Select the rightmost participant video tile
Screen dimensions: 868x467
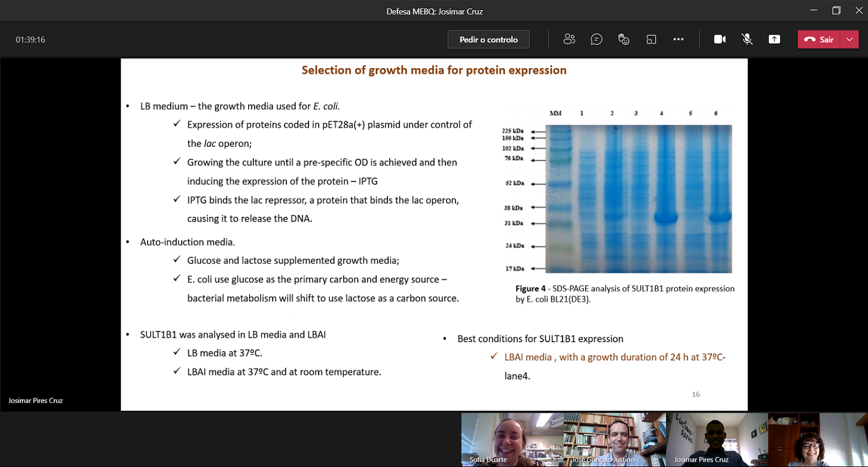tap(818, 440)
